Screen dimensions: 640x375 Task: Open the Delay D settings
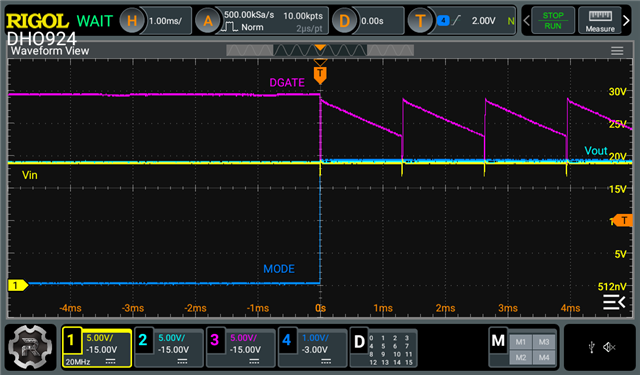344,20
